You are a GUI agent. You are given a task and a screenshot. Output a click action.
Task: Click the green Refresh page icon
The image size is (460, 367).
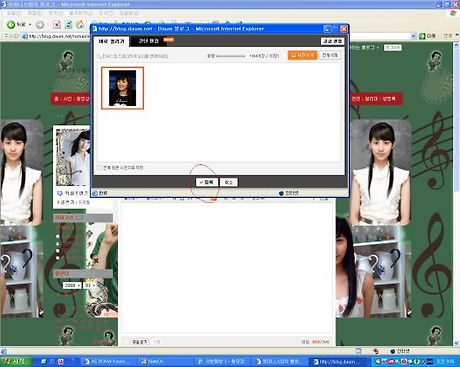[x=68, y=25]
